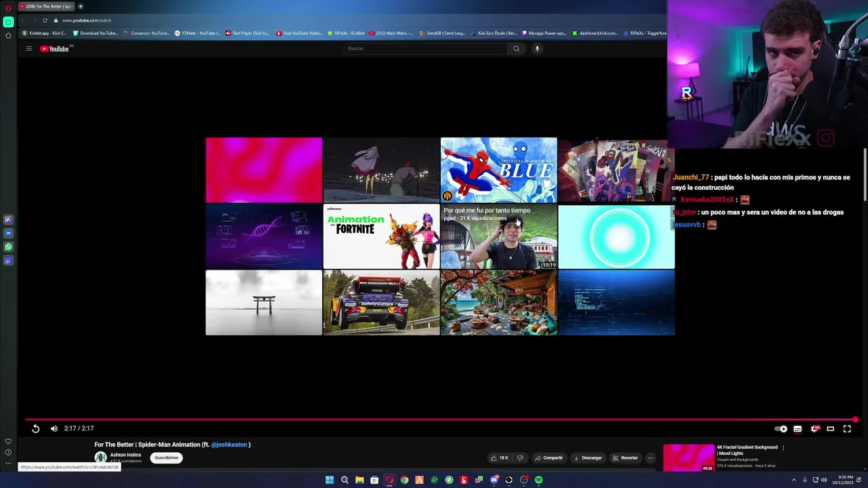Open player settings gear
868x488 pixels.
814,428
